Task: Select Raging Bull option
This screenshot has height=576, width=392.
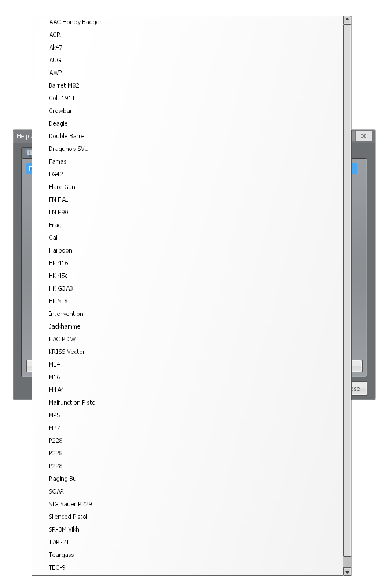Action: point(187,479)
